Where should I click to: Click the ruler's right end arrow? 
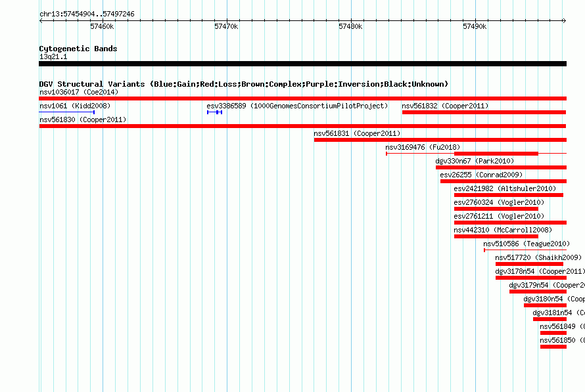coord(565,20)
